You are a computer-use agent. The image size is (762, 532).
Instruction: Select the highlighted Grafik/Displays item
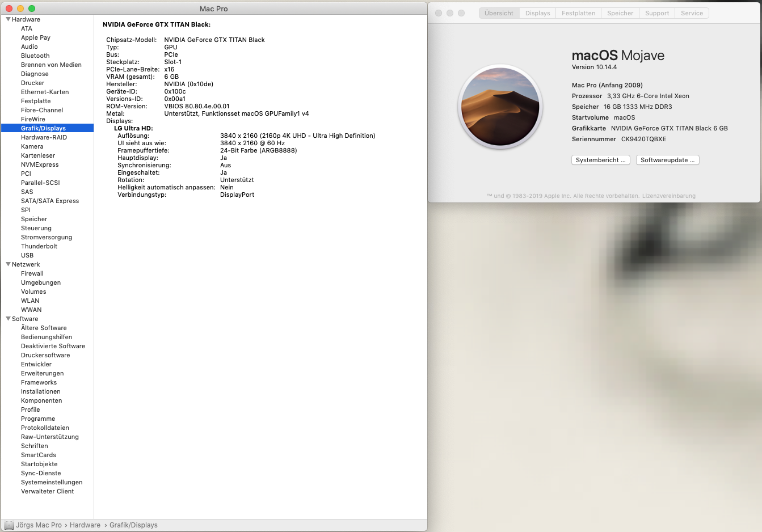[x=47, y=128]
